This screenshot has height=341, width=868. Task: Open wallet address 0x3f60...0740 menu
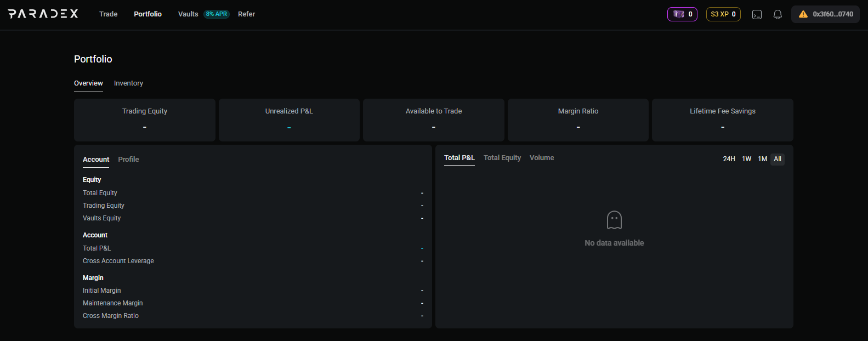click(832, 14)
